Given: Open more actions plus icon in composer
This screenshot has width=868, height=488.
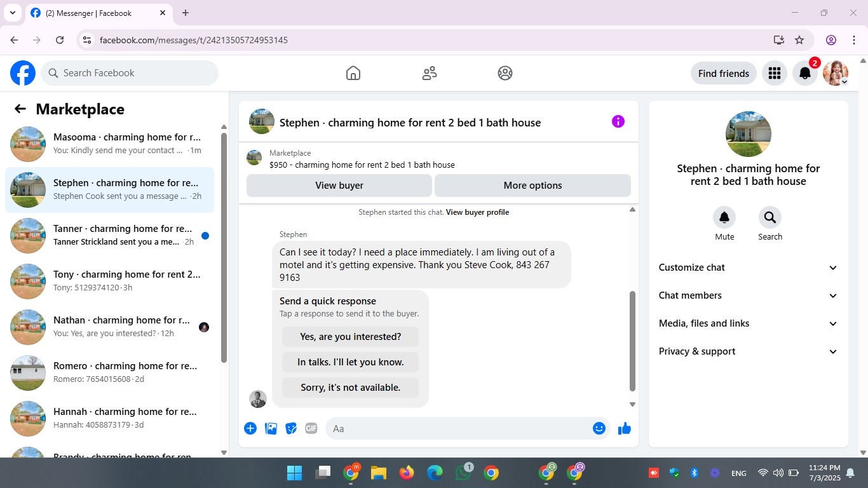Looking at the screenshot, I should [250, 428].
